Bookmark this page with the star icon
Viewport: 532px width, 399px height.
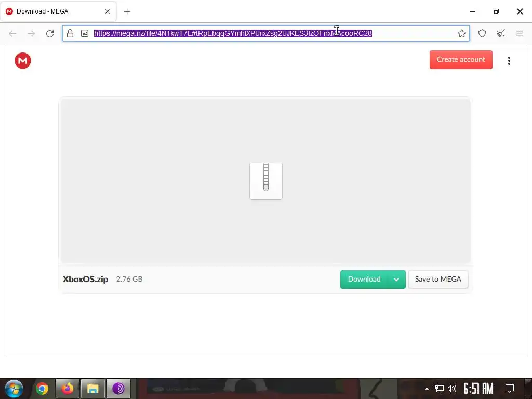point(461,33)
